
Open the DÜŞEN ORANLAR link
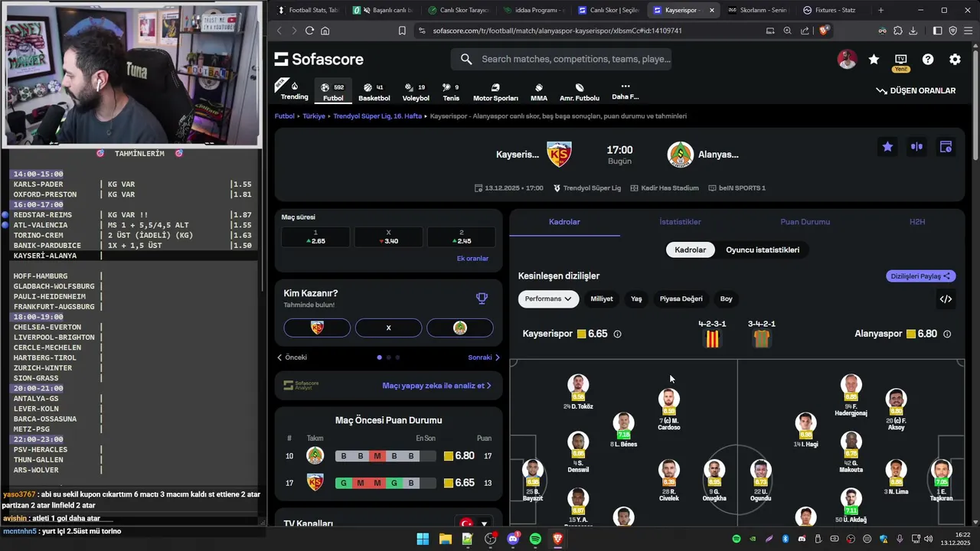(x=916, y=90)
